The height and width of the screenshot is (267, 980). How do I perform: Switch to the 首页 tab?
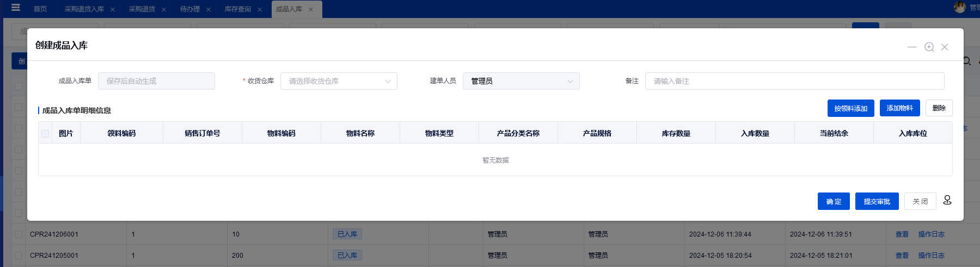coord(40,9)
